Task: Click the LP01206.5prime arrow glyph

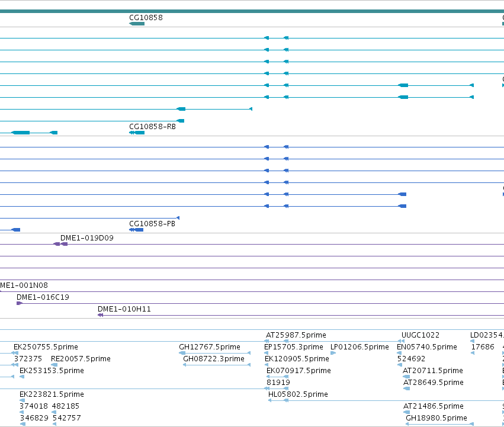Action: (333, 353)
